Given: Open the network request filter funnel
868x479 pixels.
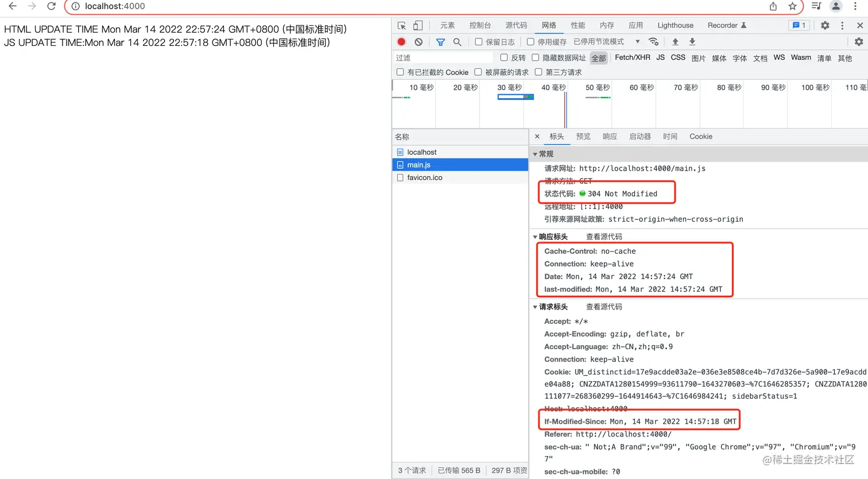Looking at the screenshot, I should (x=441, y=41).
